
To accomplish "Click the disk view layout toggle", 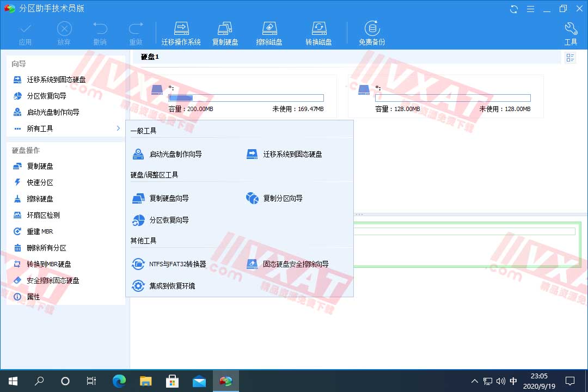I will click(570, 57).
